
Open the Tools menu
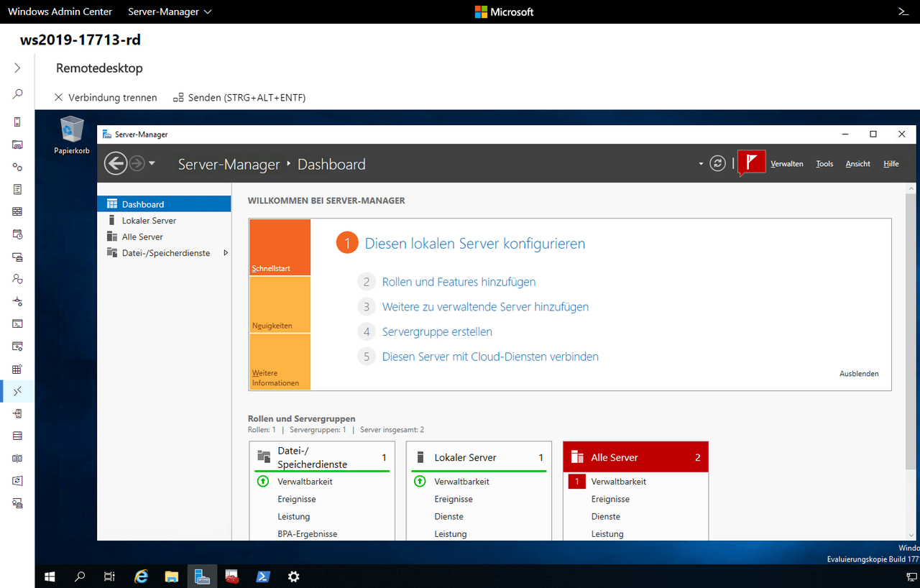coord(824,164)
